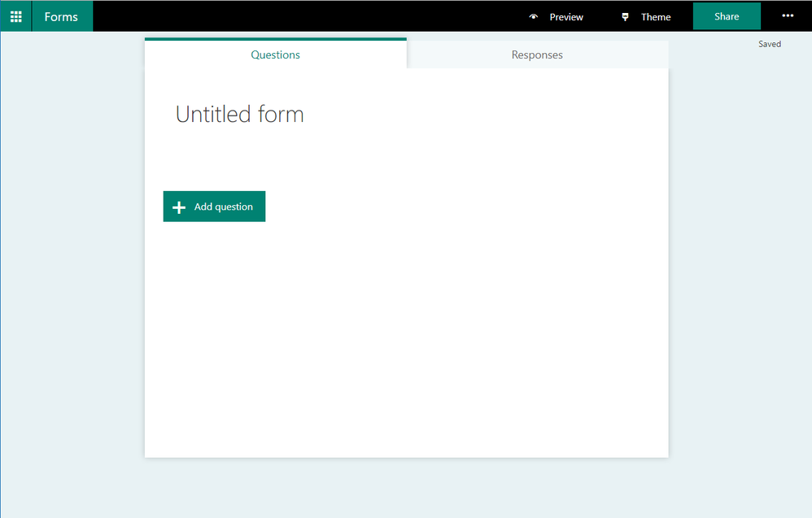This screenshot has height=518, width=812.
Task: Switch to the Questions tab
Action: pos(276,54)
